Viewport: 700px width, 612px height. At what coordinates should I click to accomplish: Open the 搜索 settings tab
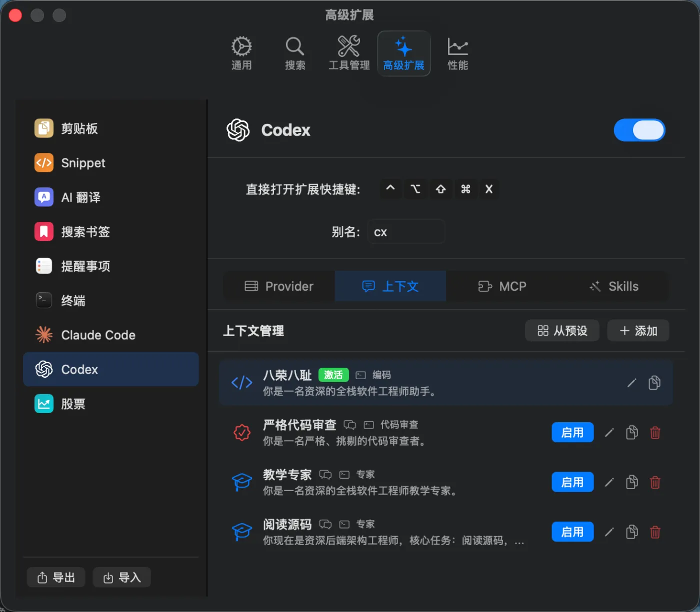[x=295, y=53]
